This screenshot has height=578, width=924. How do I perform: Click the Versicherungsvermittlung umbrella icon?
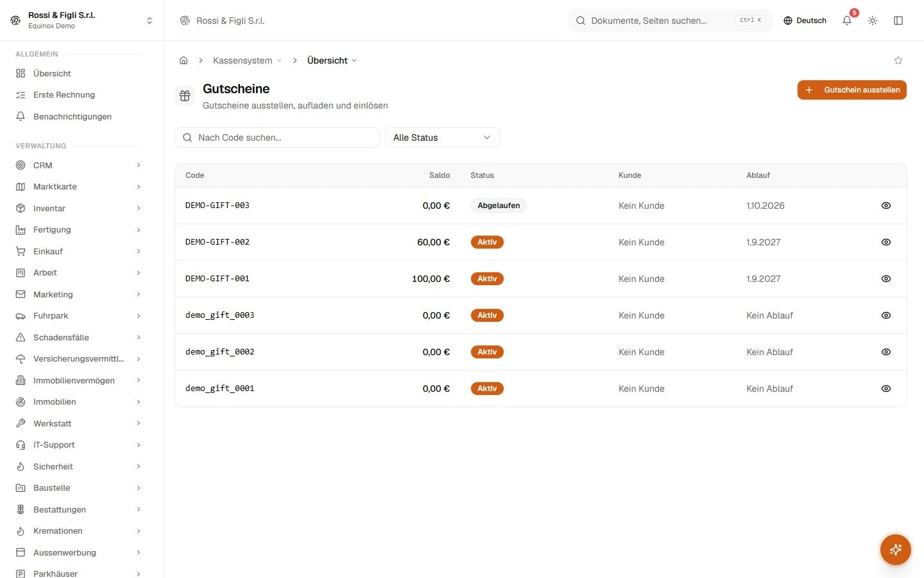pos(21,359)
